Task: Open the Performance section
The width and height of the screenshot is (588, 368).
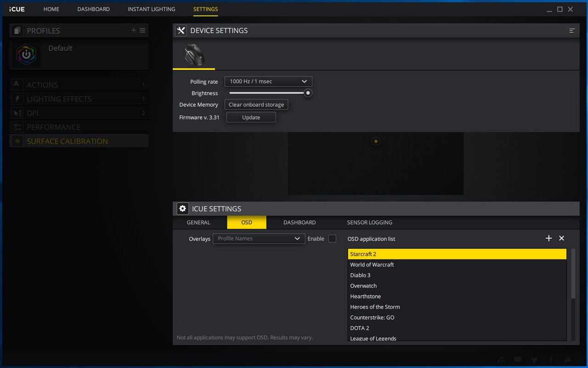Action: point(79,127)
